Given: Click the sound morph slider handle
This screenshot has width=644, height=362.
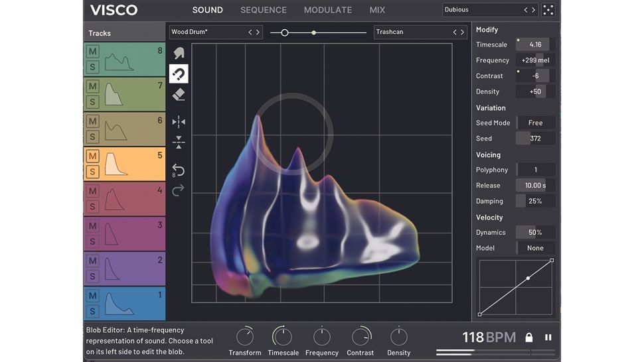Looking at the screenshot, I should point(285,32).
